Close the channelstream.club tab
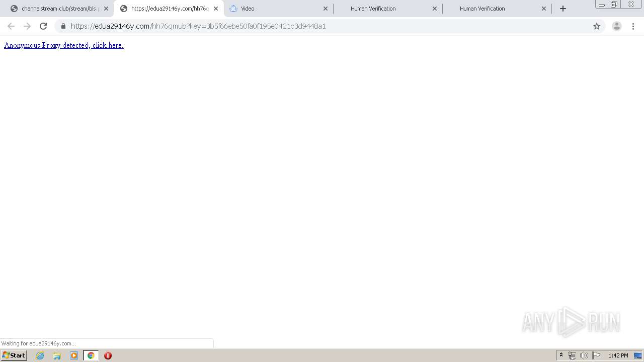644x362 pixels. coord(106,9)
